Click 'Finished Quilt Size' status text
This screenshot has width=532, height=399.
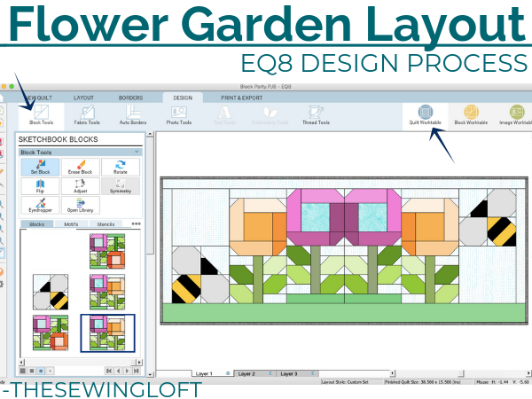[x=423, y=382]
